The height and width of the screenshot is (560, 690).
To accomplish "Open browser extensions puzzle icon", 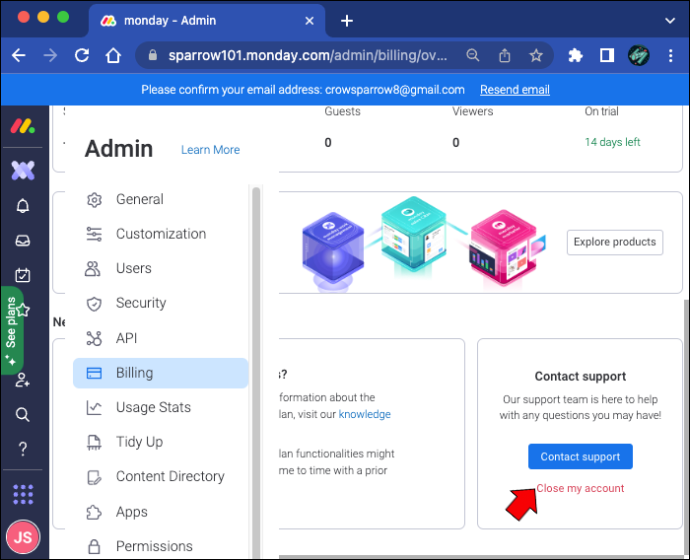I will pos(575,55).
